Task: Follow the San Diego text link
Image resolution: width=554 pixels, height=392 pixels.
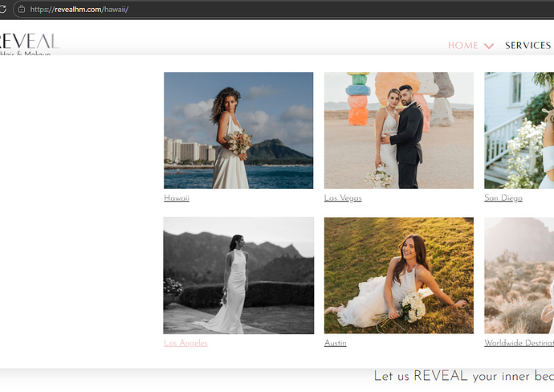Action: (x=503, y=198)
